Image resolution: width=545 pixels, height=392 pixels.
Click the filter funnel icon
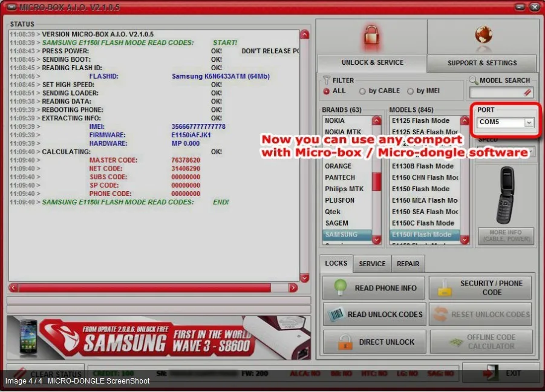[x=326, y=80]
